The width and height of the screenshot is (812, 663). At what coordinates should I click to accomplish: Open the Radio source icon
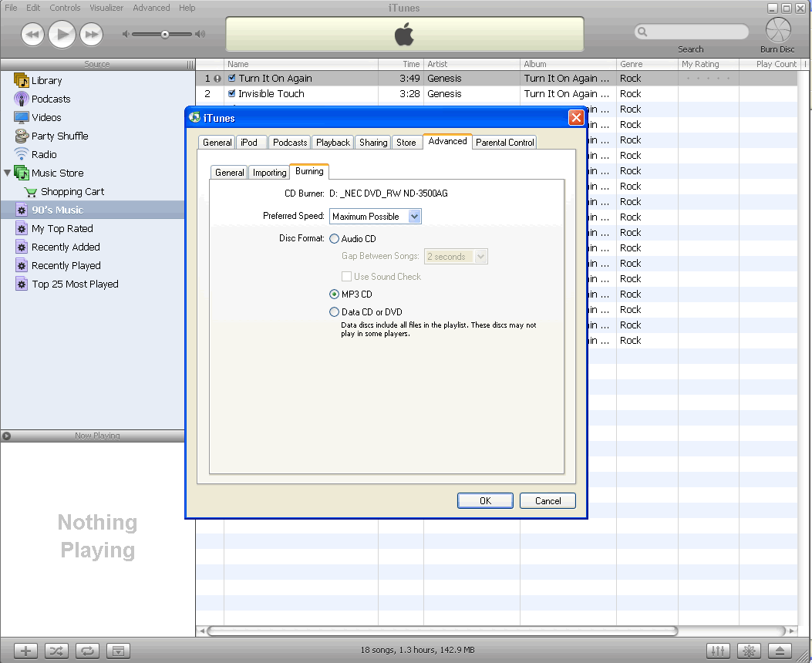22,154
